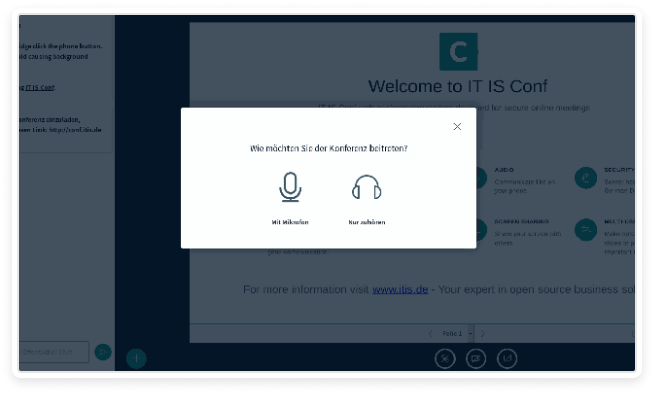The height and width of the screenshot is (394, 654).
Task: Open the IT IS Conf link in chat
Action: tap(40, 88)
